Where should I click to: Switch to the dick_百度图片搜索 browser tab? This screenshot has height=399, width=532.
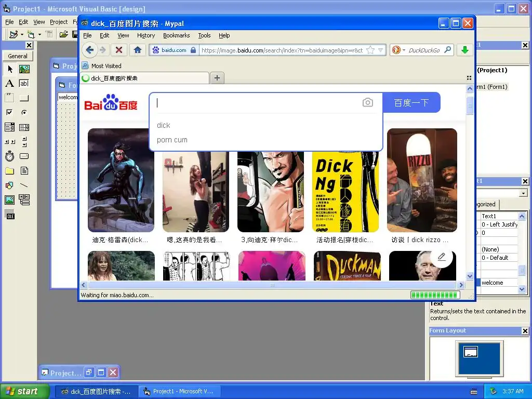(x=145, y=78)
